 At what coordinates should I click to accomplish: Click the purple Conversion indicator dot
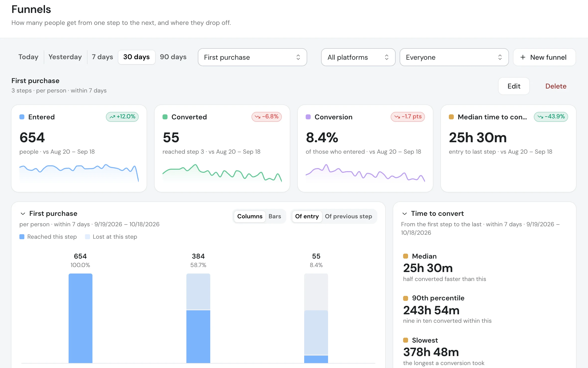[x=308, y=117]
